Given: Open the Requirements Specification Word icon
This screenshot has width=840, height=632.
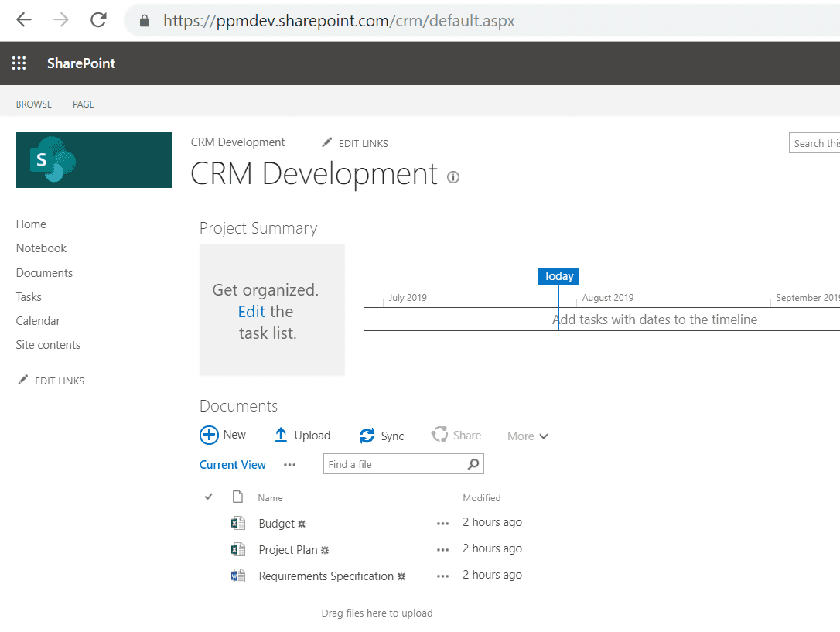Looking at the screenshot, I should (238, 576).
